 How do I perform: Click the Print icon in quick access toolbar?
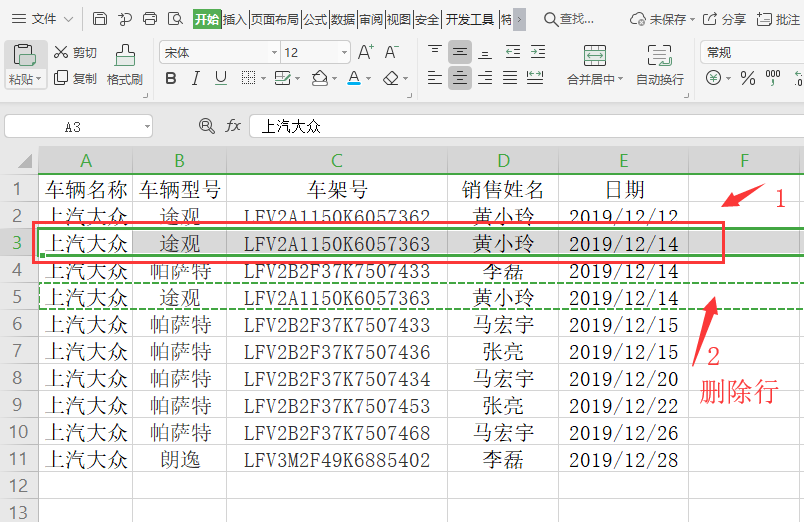150,19
